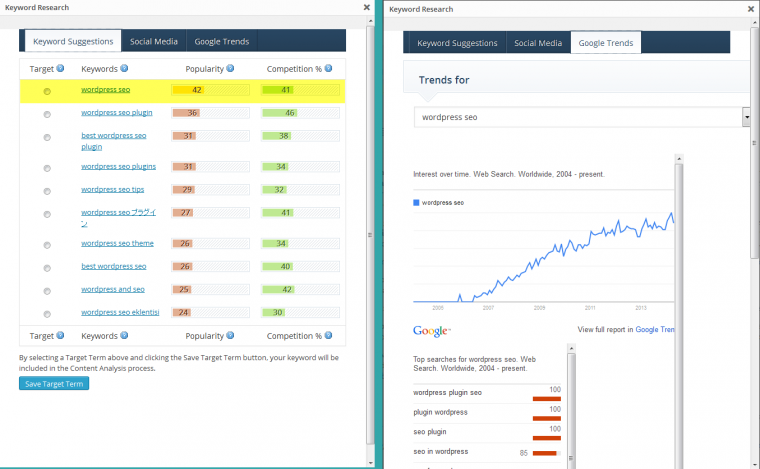Screen dimensions: 760x469
Task: Click the Save Target Term button
Action: (54, 384)
